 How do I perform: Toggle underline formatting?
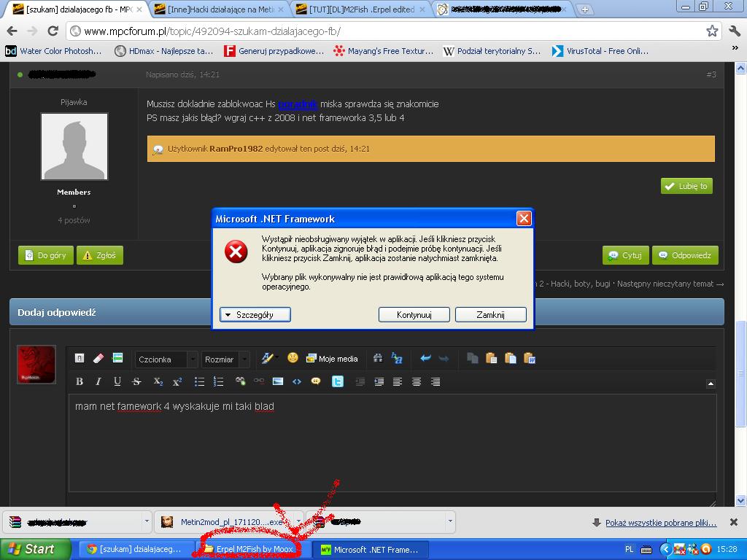(117, 381)
